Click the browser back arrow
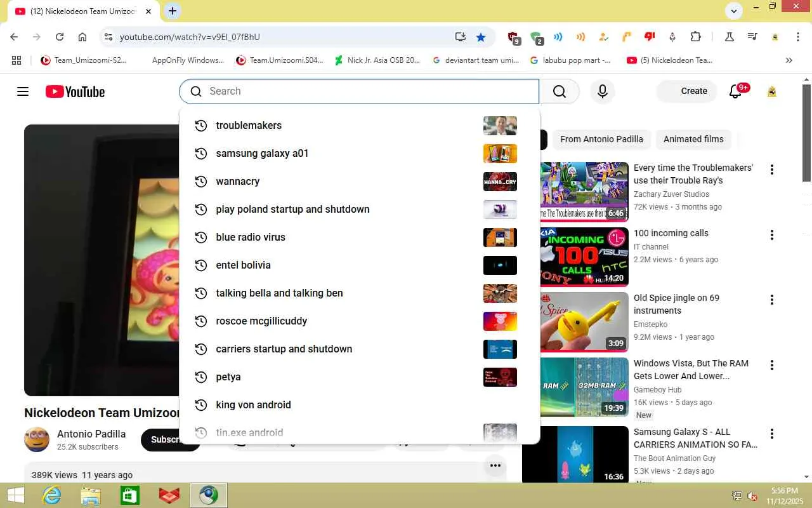 coord(14,37)
